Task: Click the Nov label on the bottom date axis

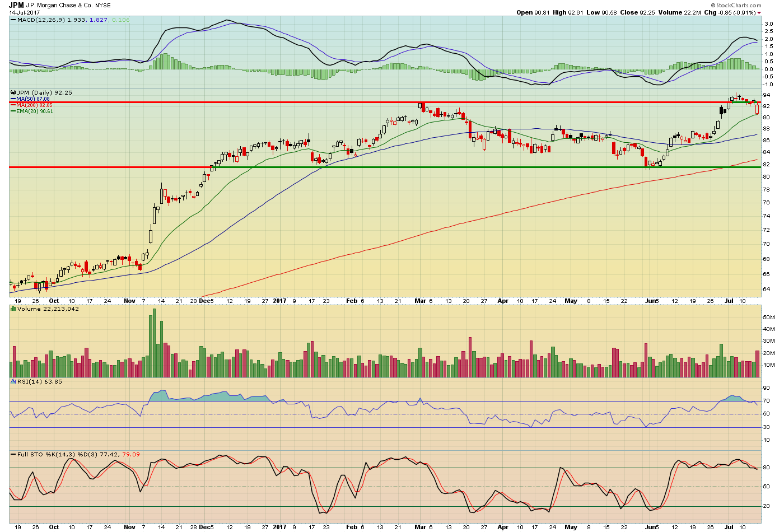Action: click(x=129, y=527)
